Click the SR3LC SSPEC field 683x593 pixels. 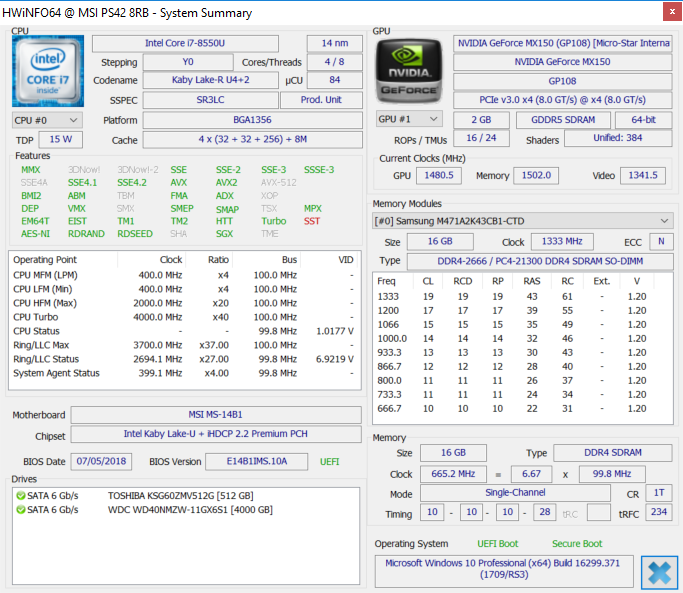pos(210,100)
